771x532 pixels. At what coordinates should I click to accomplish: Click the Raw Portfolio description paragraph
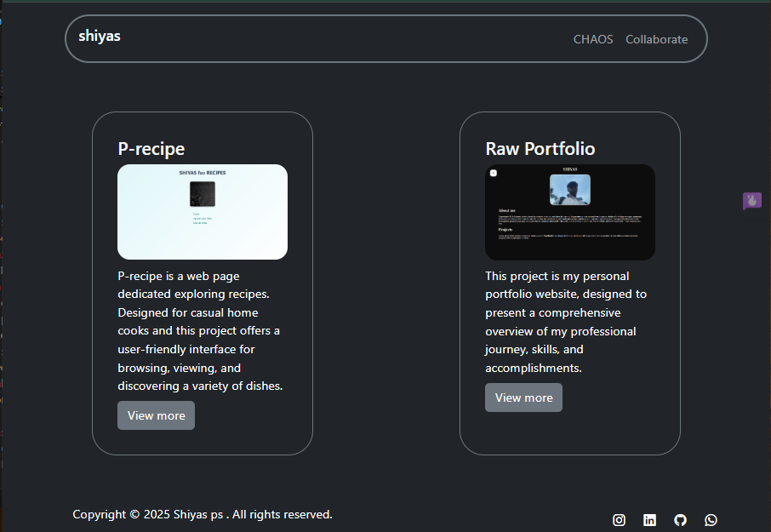pyautogui.click(x=566, y=322)
